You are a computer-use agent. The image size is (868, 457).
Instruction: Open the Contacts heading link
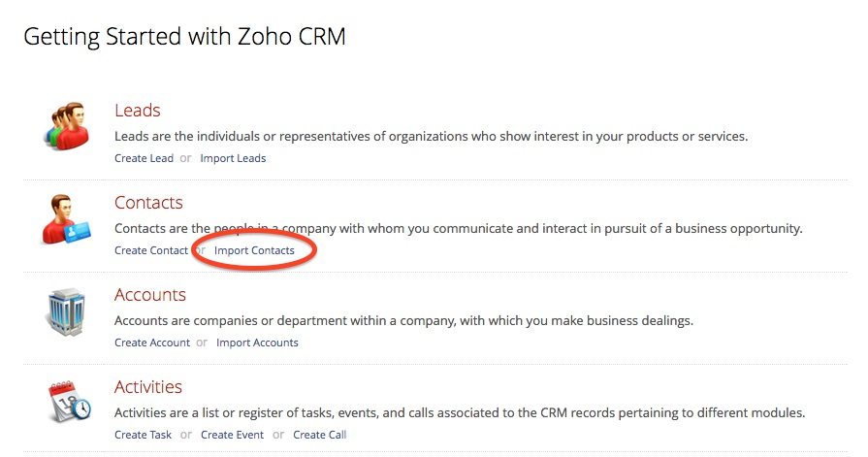148,203
